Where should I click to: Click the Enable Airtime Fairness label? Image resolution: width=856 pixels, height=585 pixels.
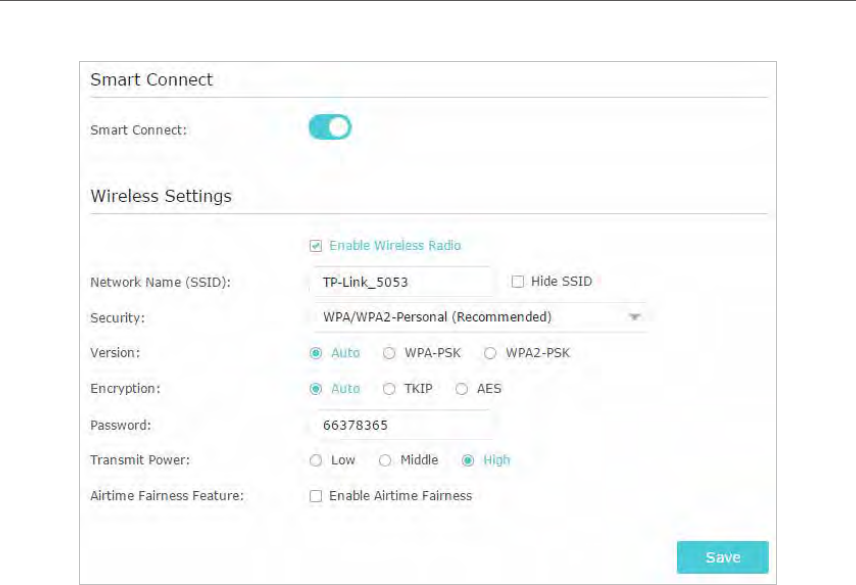pyautogui.click(x=401, y=496)
